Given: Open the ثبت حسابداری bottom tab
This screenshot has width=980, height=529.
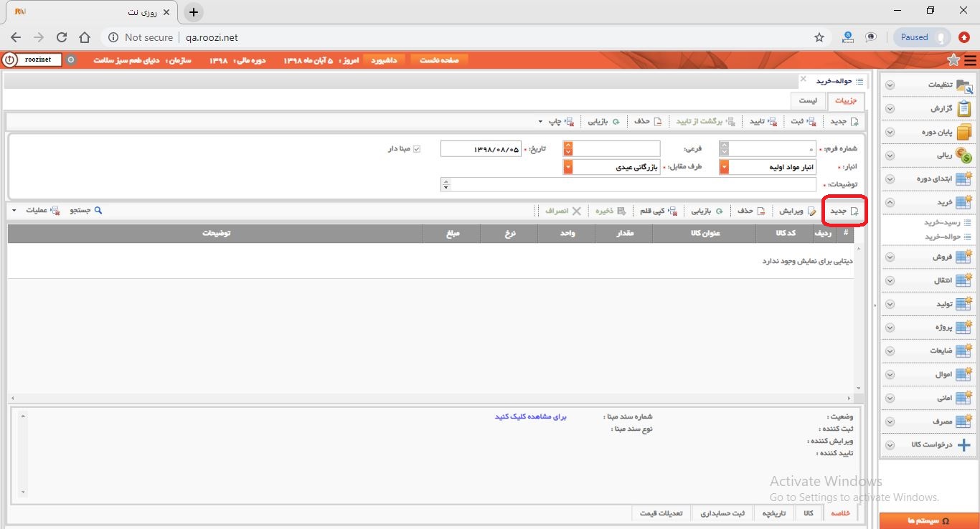Looking at the screenshot, I should pos(722,513).
